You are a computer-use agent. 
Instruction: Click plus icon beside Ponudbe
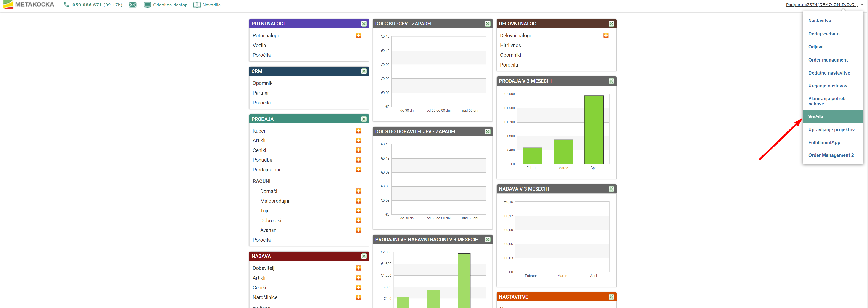point(359,160)
